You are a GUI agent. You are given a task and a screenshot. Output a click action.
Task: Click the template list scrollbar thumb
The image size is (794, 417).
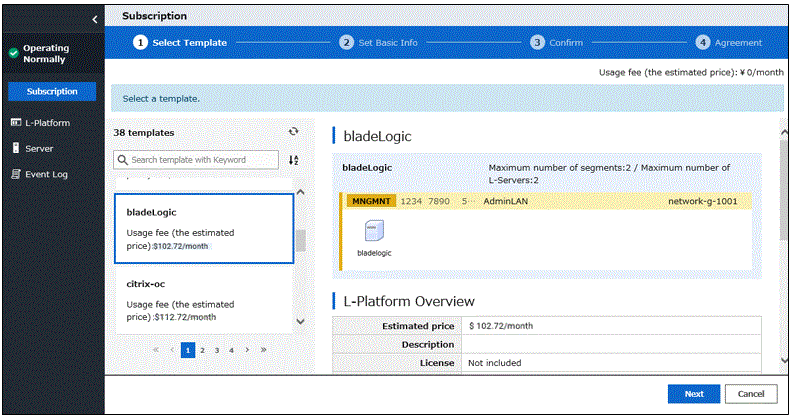tap(301, 241)
